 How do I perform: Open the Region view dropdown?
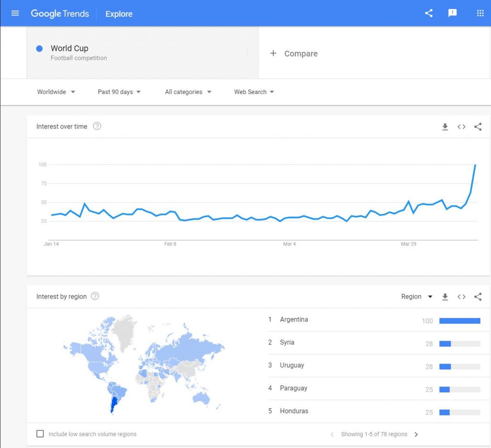point(417,297)
